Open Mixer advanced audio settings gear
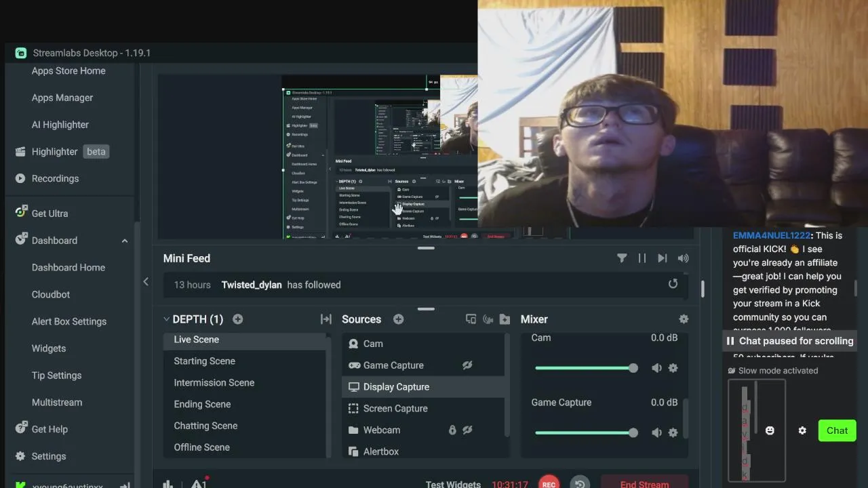The height and width of the screenshot is (488, 868). pyautogui.click(x=684, y=319)
